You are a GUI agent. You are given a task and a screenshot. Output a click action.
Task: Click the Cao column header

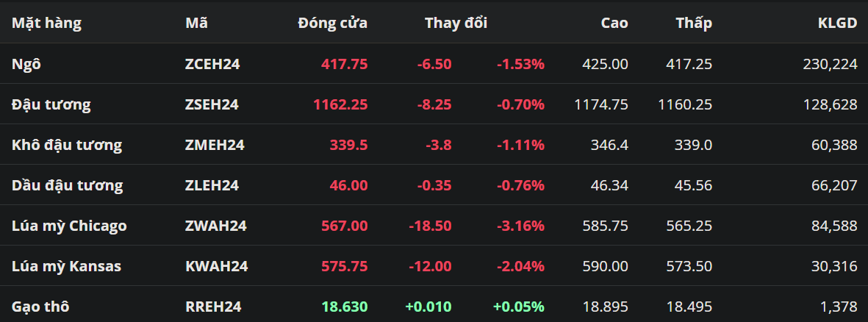[614, 23]
